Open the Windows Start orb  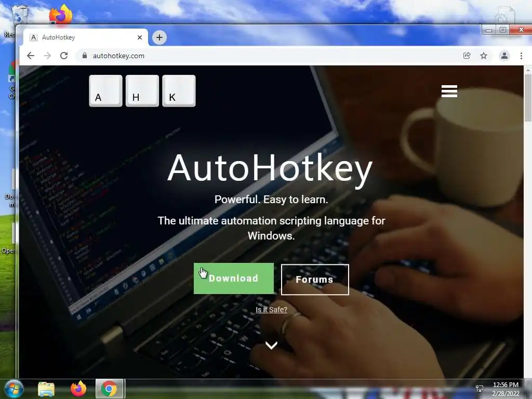click(x=14, y=389)
